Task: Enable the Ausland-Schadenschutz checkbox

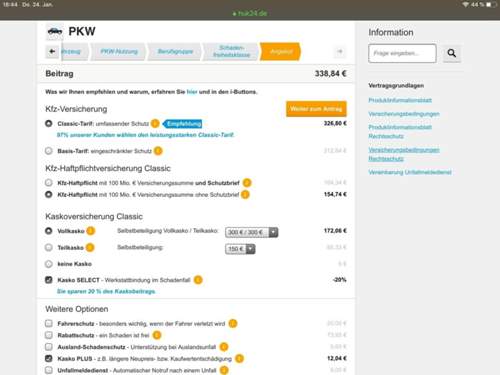Action: click(49, 347)
